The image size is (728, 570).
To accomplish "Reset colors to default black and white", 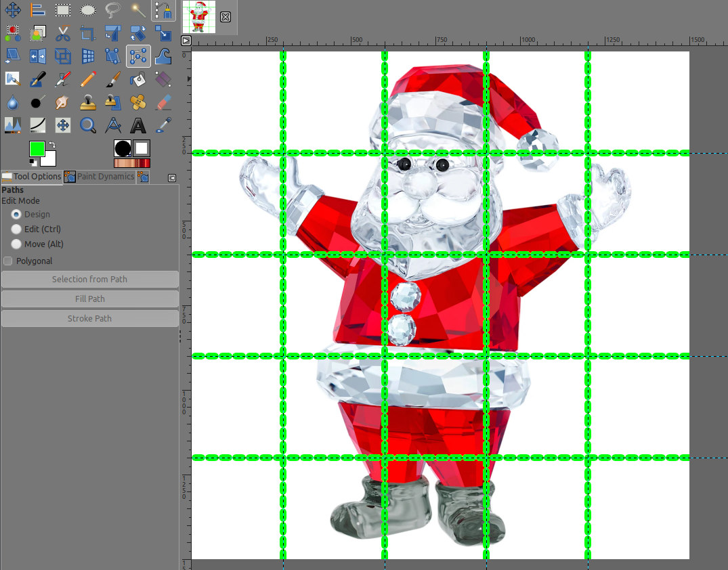I will [33, 162].
